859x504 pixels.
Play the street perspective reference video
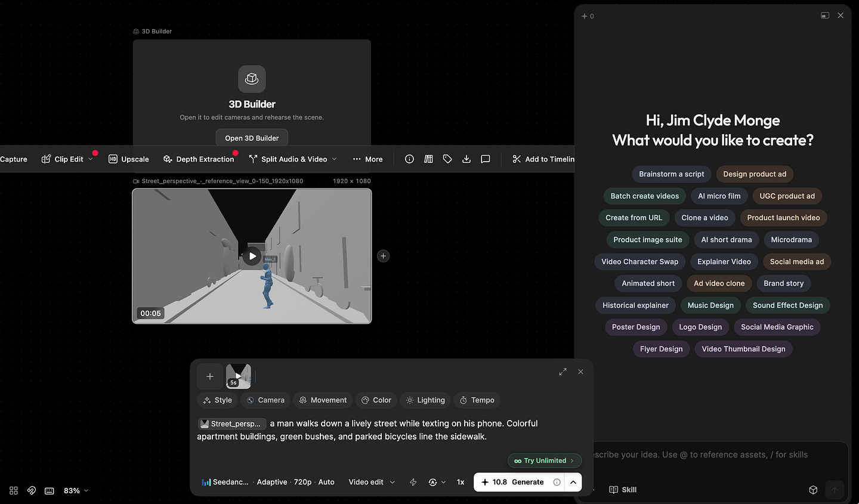coord(252,256)
